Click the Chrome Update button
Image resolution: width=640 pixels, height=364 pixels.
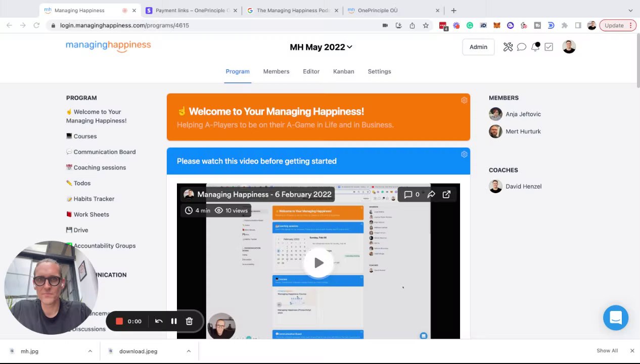pos(617,25)
